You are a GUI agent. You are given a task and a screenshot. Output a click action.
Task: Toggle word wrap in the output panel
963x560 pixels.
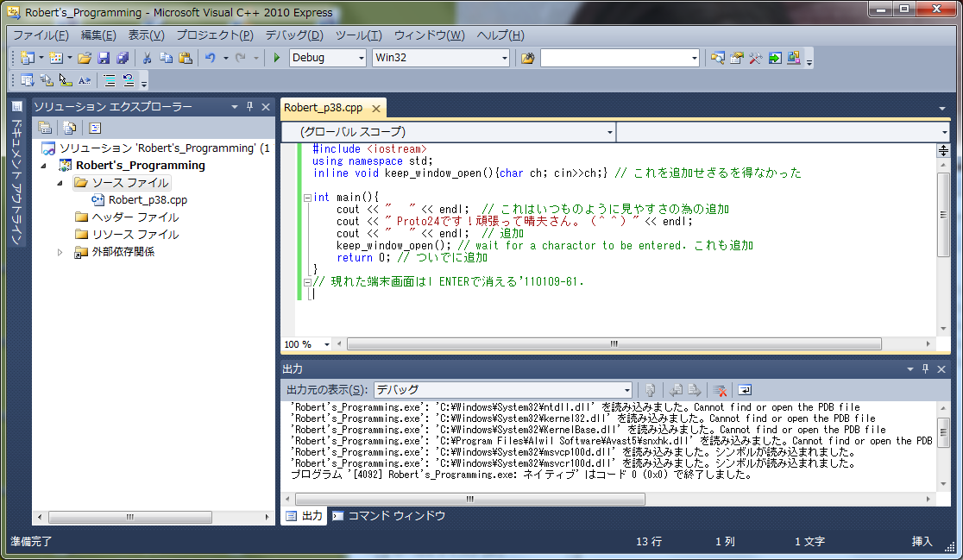click(x=745, y=390)
